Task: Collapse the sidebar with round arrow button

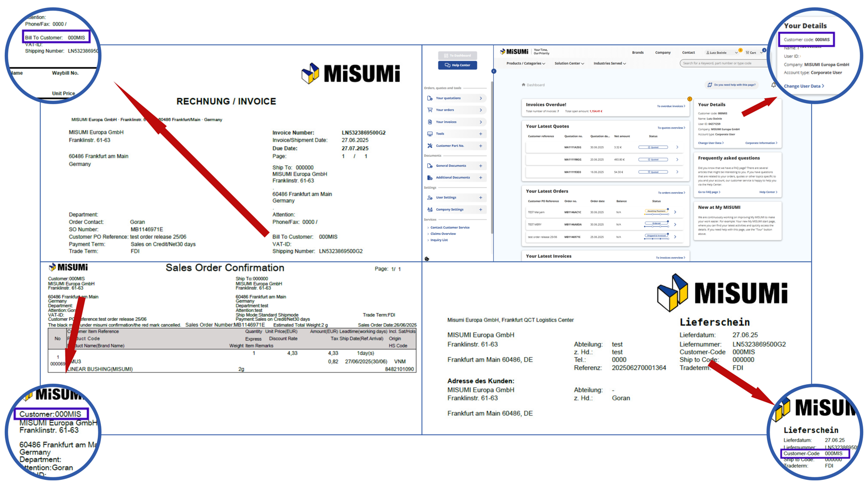Action: 494,71
